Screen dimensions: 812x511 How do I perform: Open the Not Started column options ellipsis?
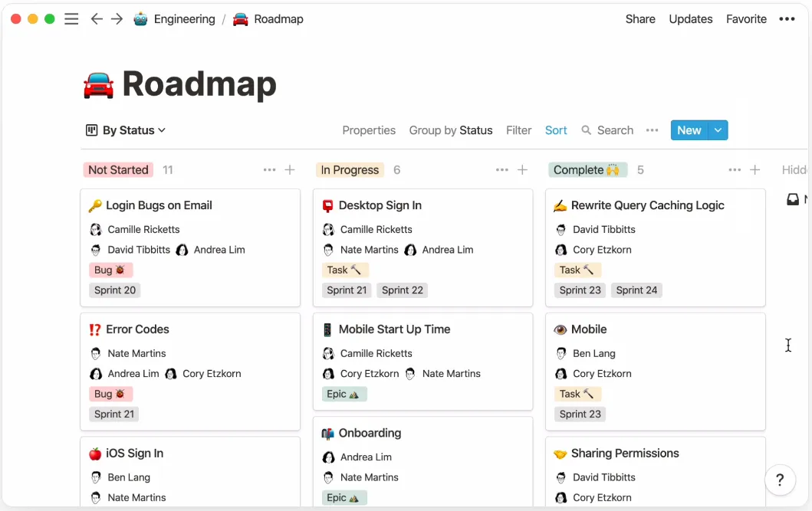tap(269, 169)
